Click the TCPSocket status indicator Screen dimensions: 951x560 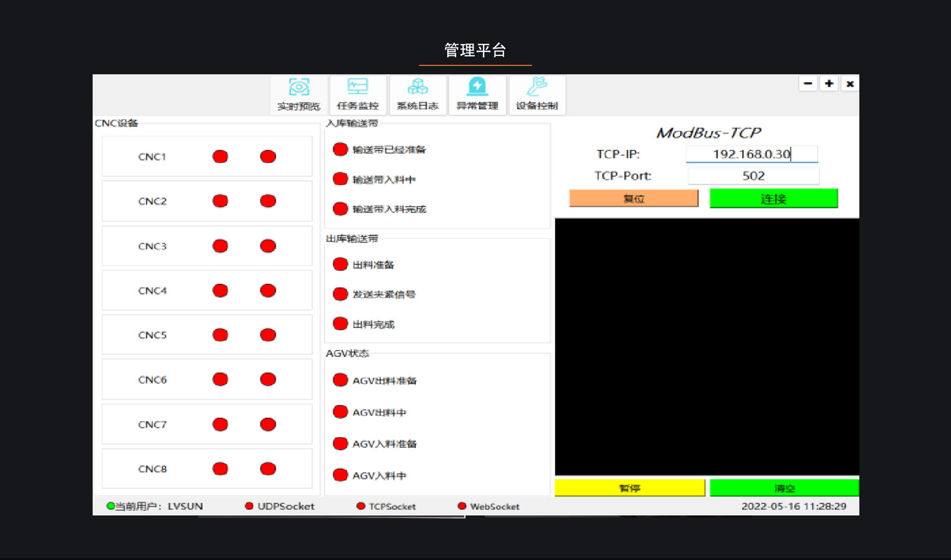click(361, 506)
